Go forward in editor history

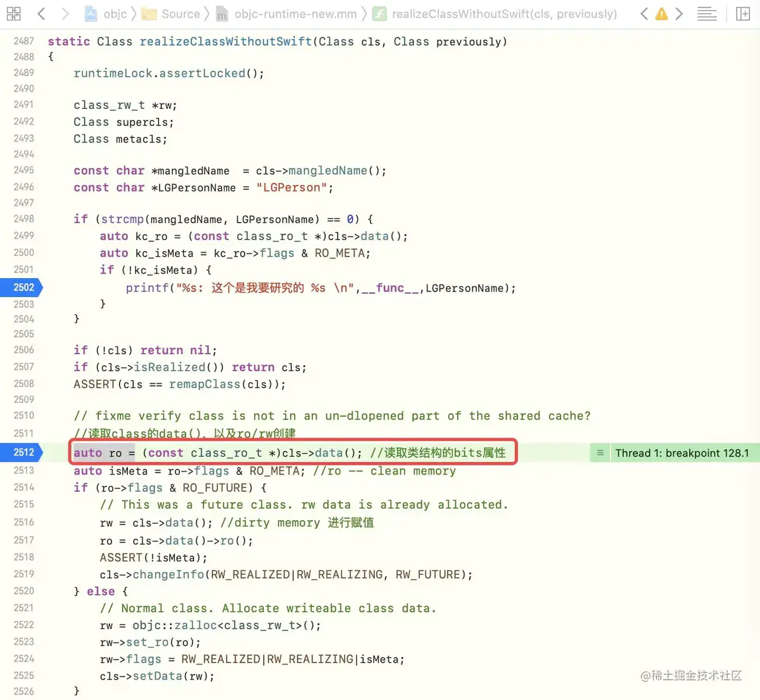(65, 13)
